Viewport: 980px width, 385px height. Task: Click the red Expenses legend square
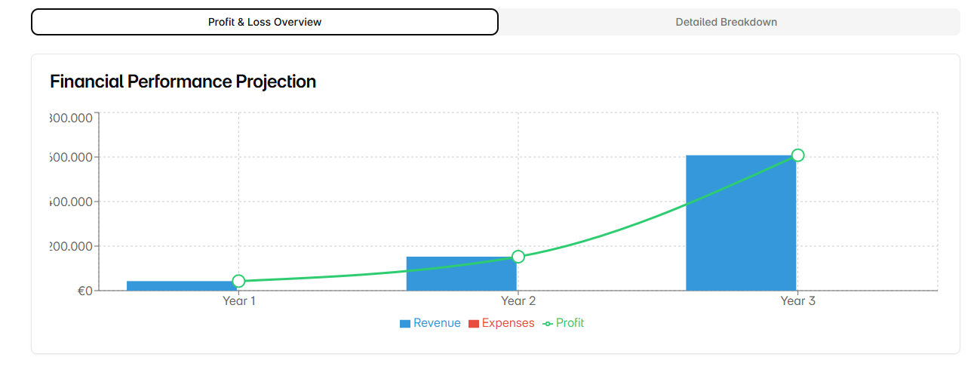pyautogui.click(x=474, y=324)
